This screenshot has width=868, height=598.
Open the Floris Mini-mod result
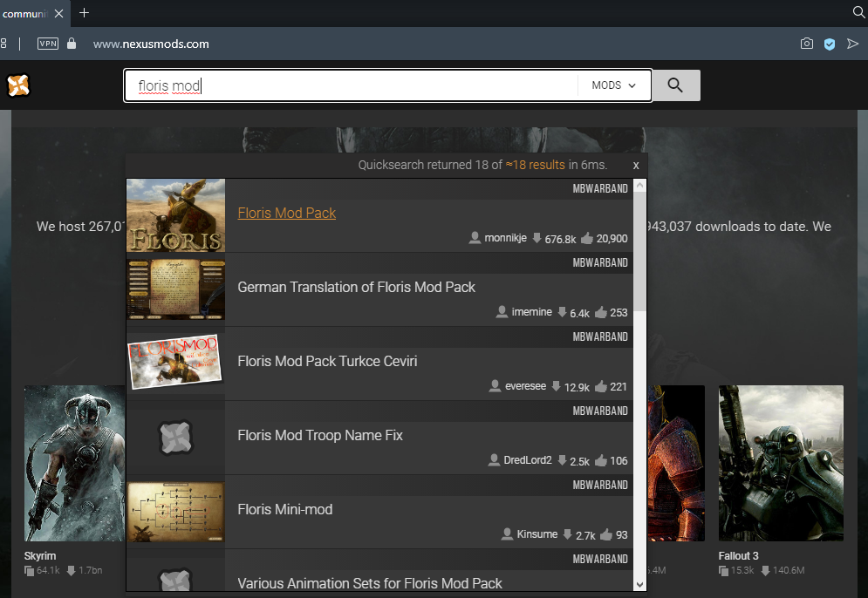pyautogui.click(x=285, y=509)
